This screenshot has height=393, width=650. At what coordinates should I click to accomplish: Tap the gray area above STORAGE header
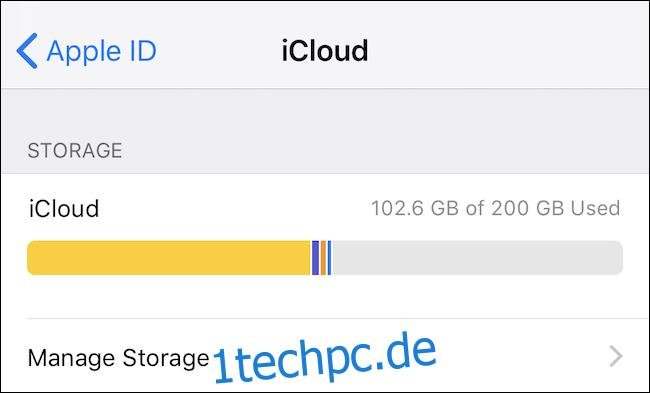(325, 112)
